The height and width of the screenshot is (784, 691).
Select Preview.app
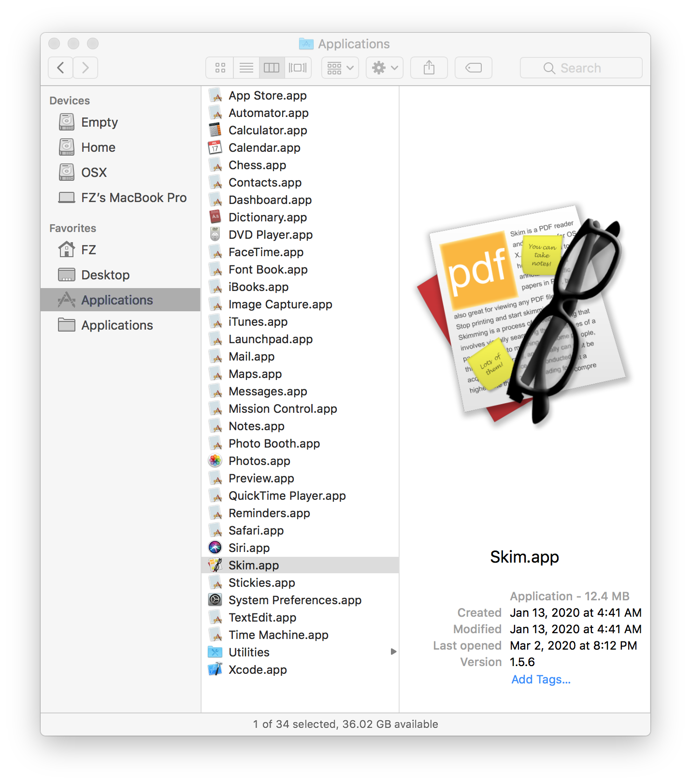click(300, 478)
